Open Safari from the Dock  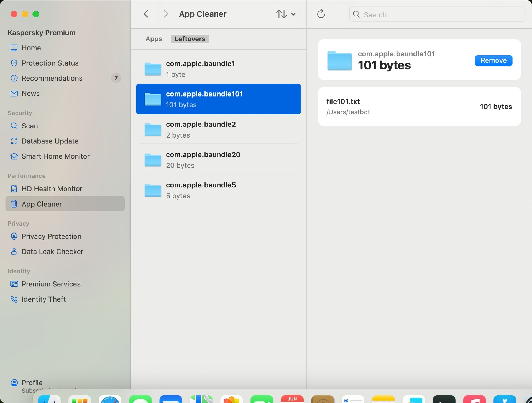pyautogui.click(x=110, y=399)
